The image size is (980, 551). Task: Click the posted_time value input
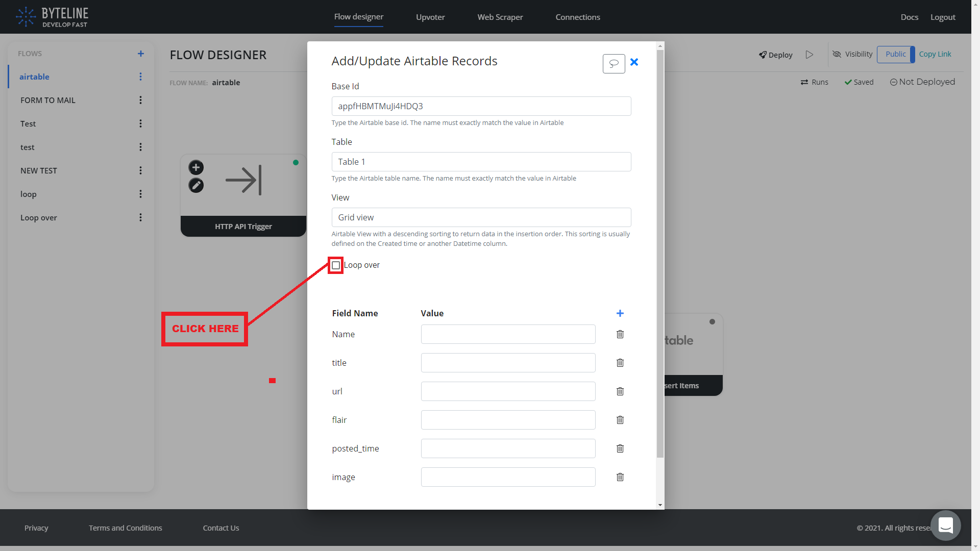point(508,448)
